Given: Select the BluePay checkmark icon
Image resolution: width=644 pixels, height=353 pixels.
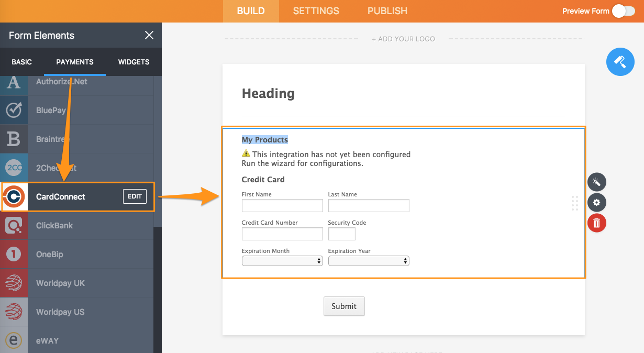Looking at the screenshot, I should (x=14, y=110).
